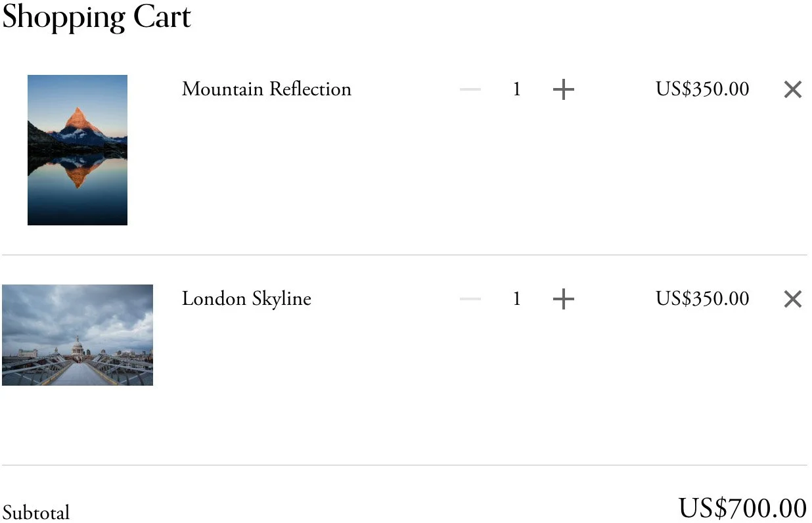Open the Mountain Reflection product thumbnail
Viewport: 812px width, 523px height.
(x=78, y=150)
